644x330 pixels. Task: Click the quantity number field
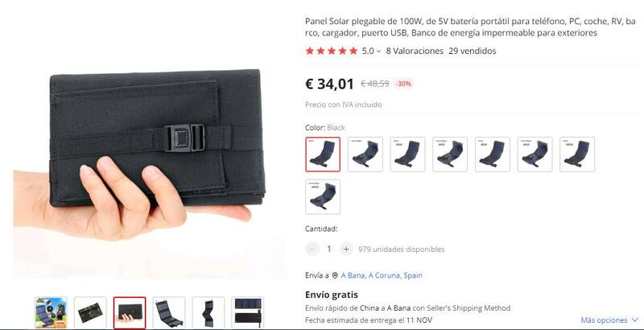pyautogui.click(x=329, y=249)
